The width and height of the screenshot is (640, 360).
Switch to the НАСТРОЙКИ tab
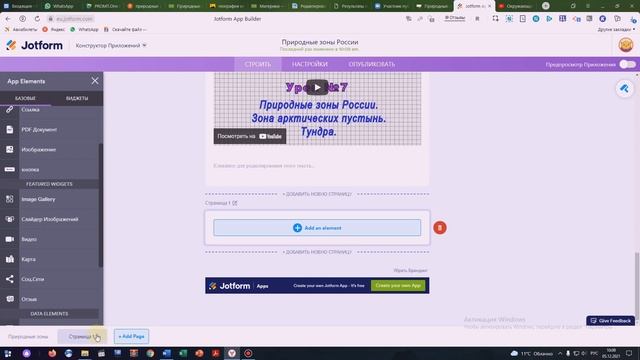tap(310, 64)
